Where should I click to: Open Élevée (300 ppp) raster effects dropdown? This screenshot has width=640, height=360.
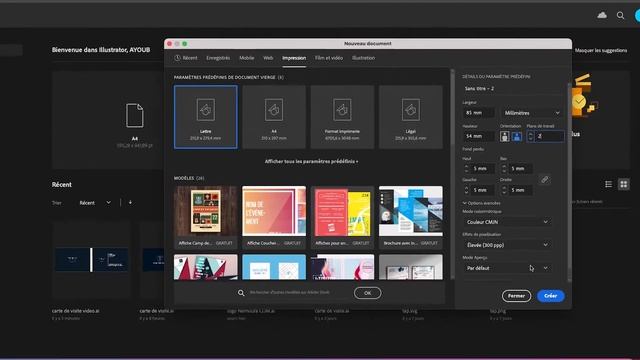[x=507, y=245]
